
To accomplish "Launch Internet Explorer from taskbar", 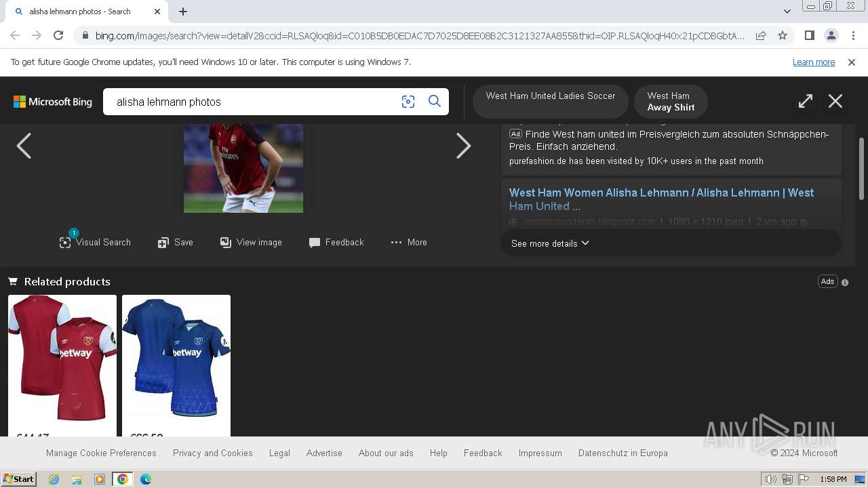I will 54,479.
